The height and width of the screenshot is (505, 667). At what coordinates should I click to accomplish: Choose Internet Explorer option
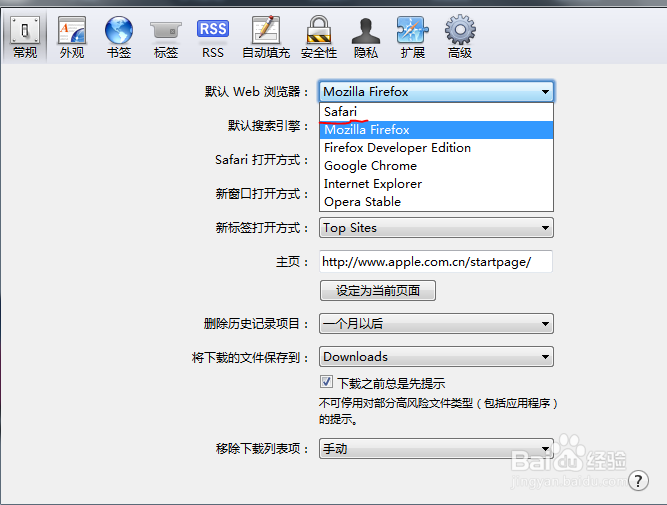[x=436, y=183]
